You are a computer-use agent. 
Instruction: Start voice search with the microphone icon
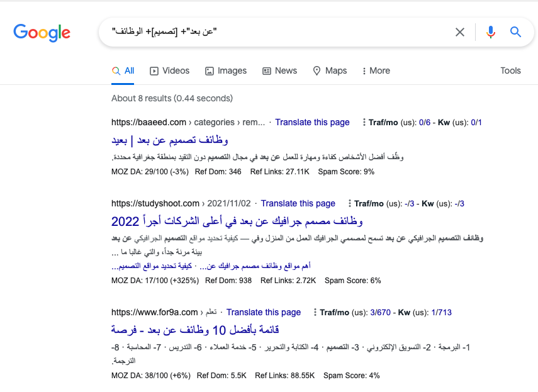(491, 32)
